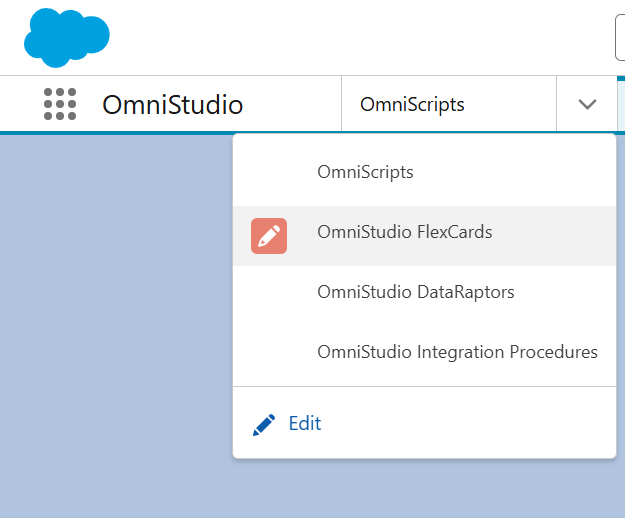Viewport: 625px width, 518px height.
Task: Click the word FlexCards in the highlighted row
Action: (x=455, y=233)
